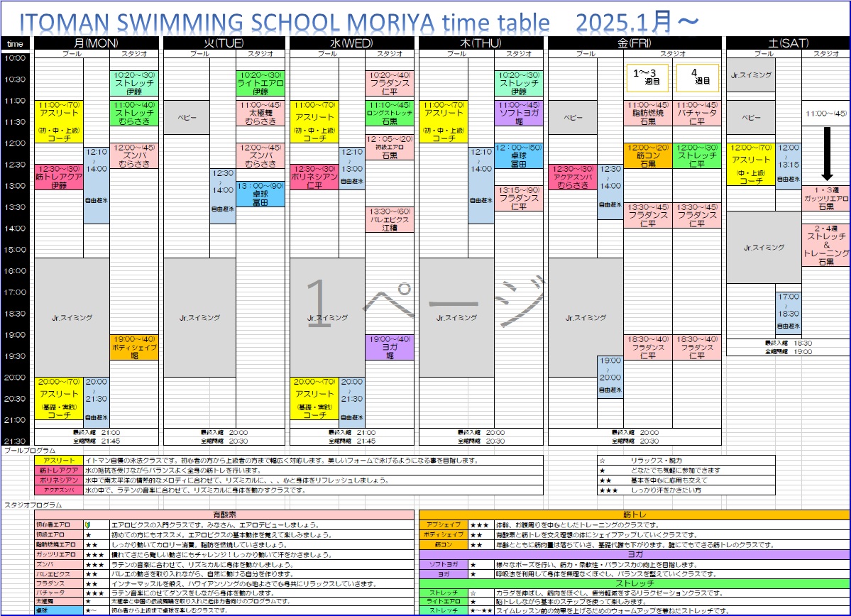
Task: Select Tuesday's 10:20 ライトエアロ 伊藤 class
Action: click(x=260, y=84)
